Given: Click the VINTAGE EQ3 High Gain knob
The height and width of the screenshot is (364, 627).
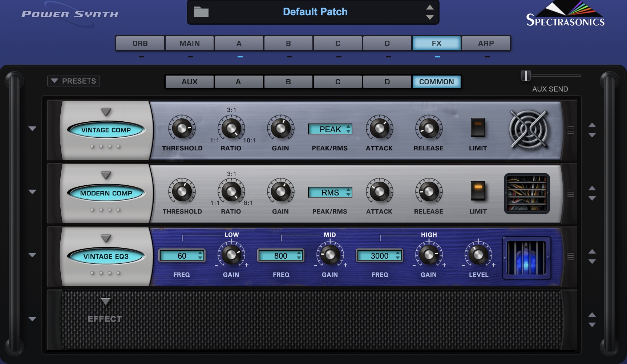Looking at the screenshot, I should pos(429,255).
